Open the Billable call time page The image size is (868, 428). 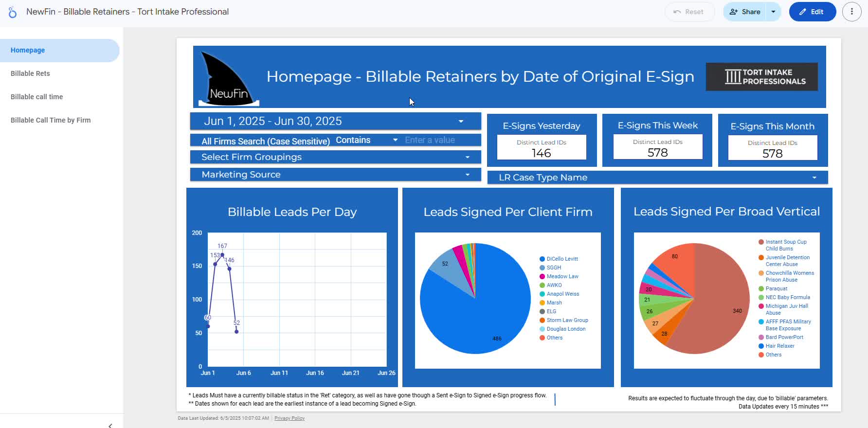tap(36, 97)
